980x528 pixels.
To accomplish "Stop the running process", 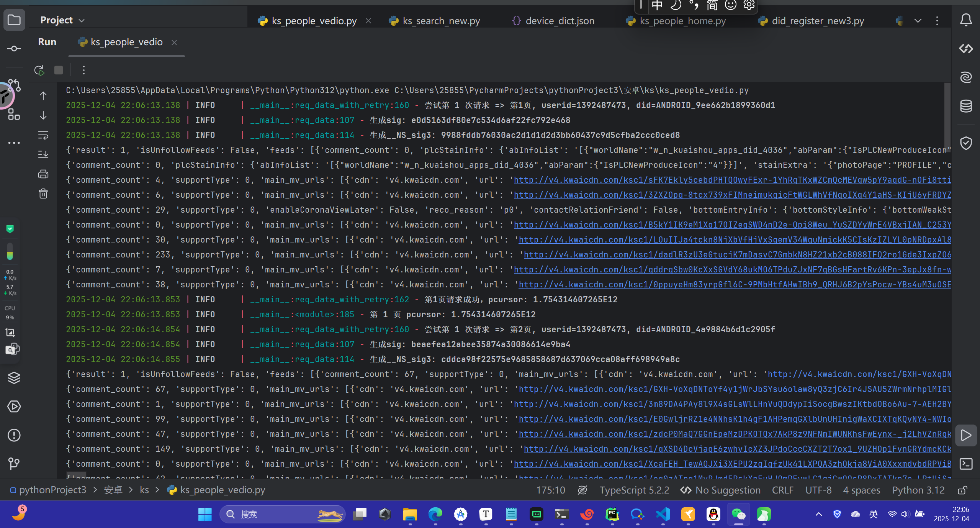I will 59,70.
